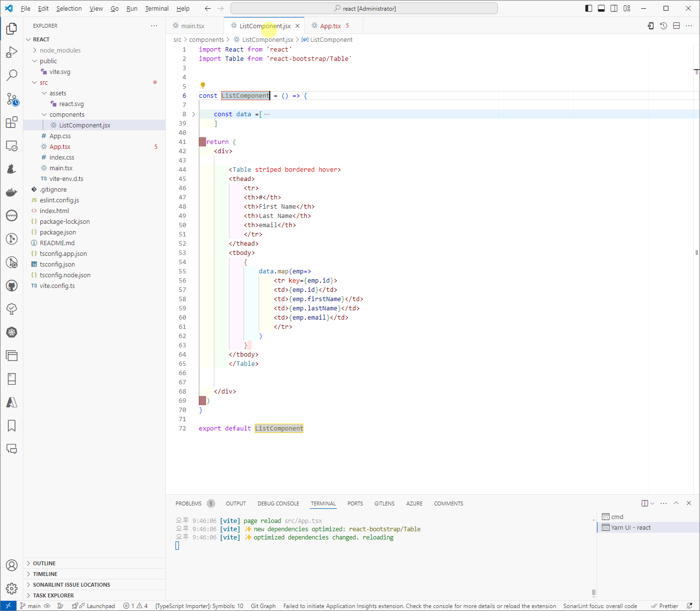Open the Explorer view in activity bar

[12, 29]
